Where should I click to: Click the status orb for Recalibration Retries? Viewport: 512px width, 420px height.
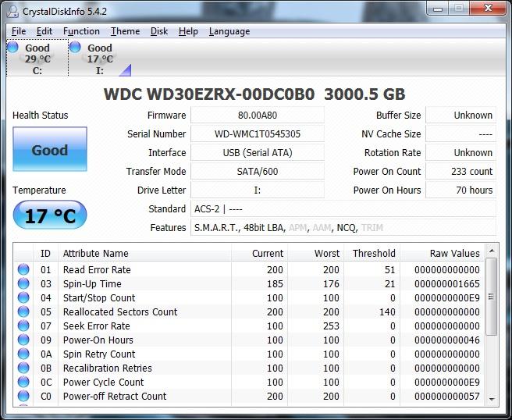23,368
